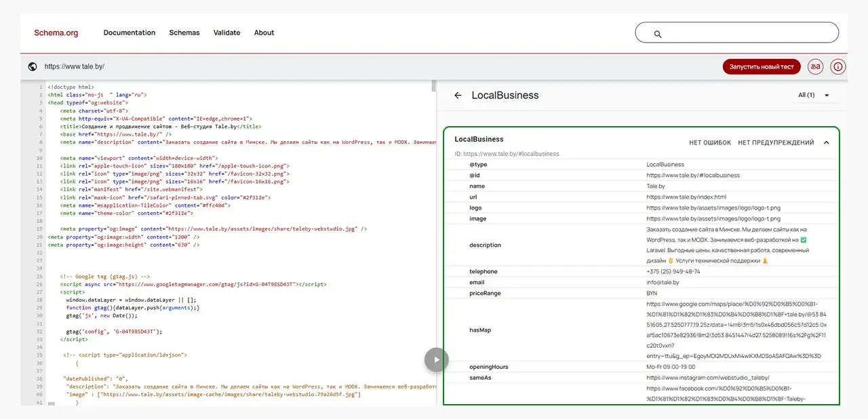The height and width of the screenshot is (419, 868).
Task: Go back with the LocalBusiness arrow
Action: tap(458, 96)
